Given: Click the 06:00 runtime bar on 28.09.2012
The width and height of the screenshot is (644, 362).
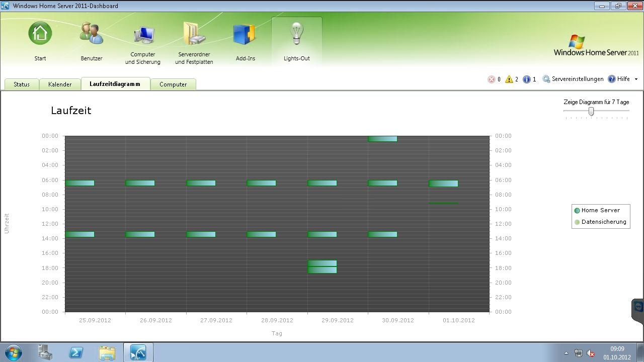Looking at the screenshot, I should (x=261, y=183).
